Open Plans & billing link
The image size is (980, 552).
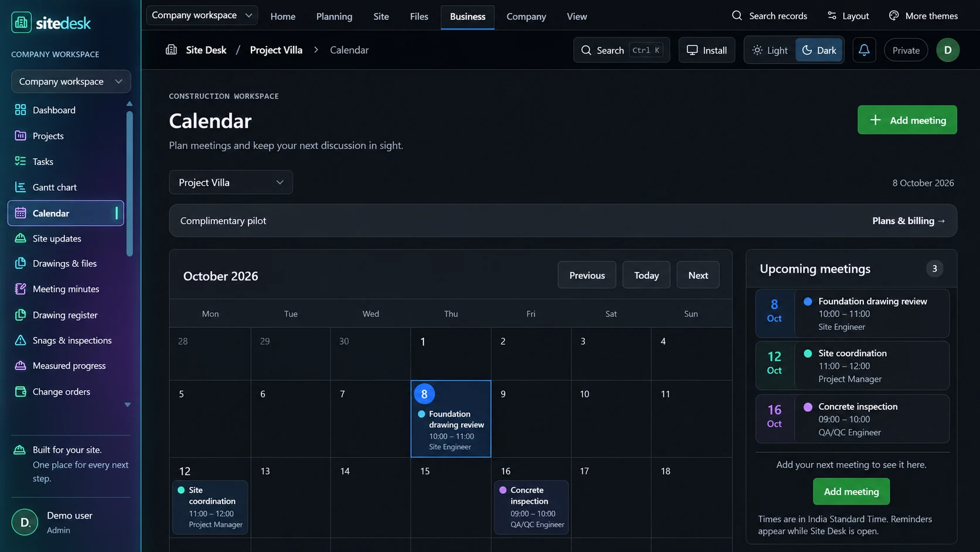908,221
